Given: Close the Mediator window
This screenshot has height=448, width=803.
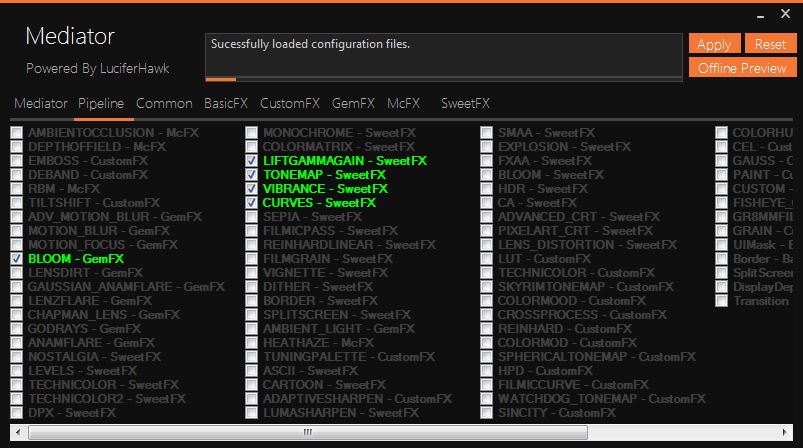Looking at the screenshot, I should [785, 14].
